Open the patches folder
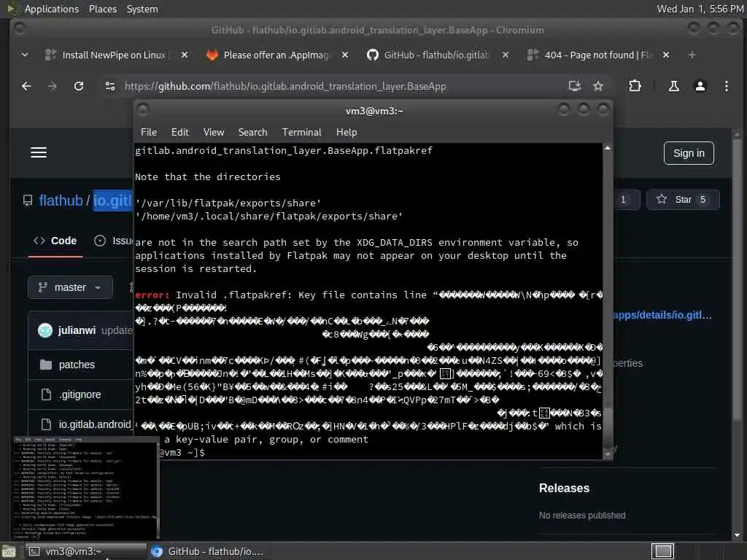 point(77,365)
